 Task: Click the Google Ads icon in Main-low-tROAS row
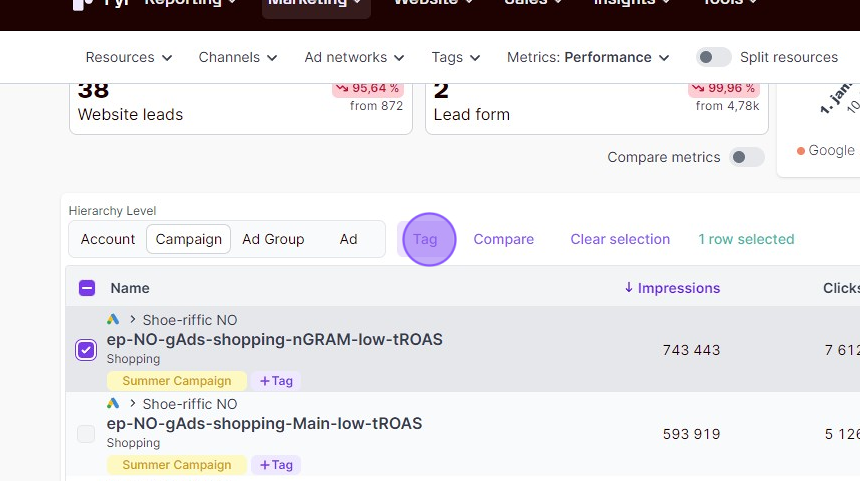coord(113,403)
